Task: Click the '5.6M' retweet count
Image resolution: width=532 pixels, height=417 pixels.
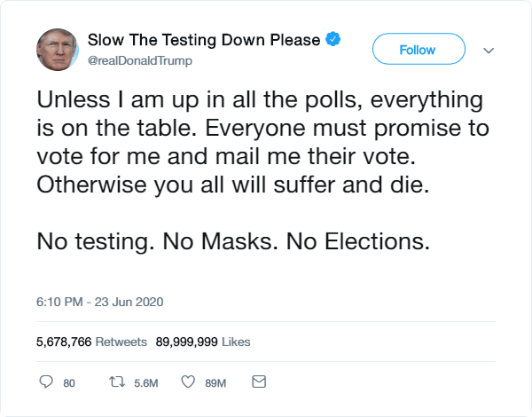Action: [x=145, y=383]
